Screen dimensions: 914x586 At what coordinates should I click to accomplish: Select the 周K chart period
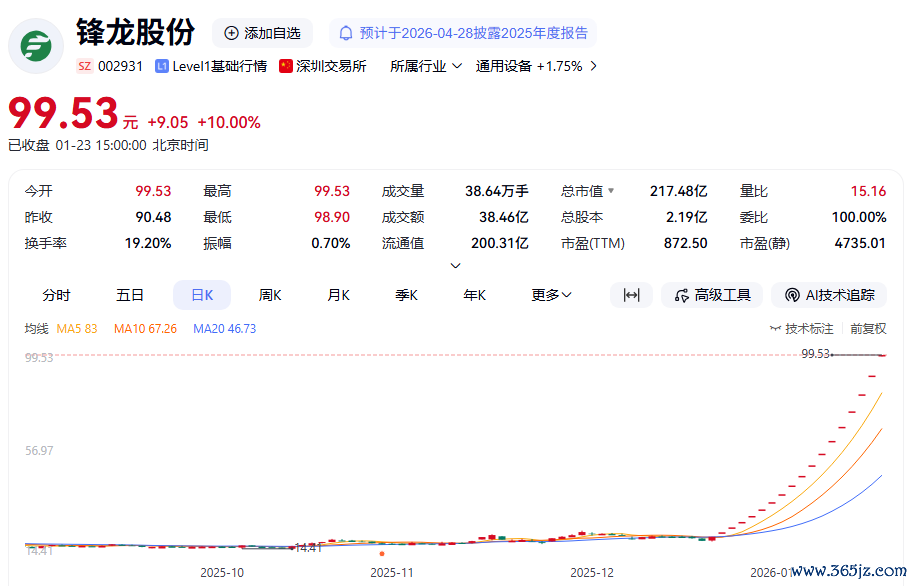pos(270,295)
